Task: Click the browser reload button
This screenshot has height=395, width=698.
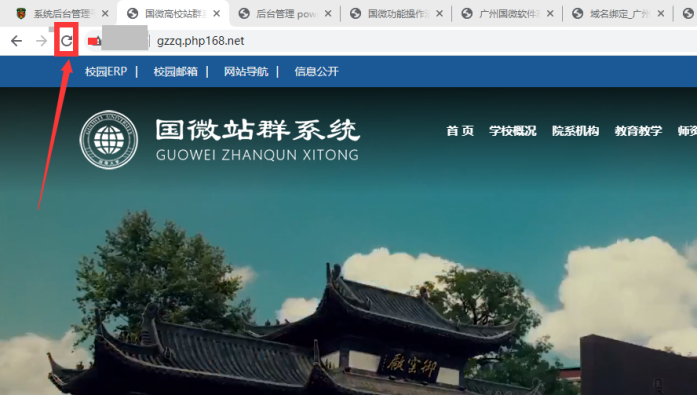Action: click(66, 41)
